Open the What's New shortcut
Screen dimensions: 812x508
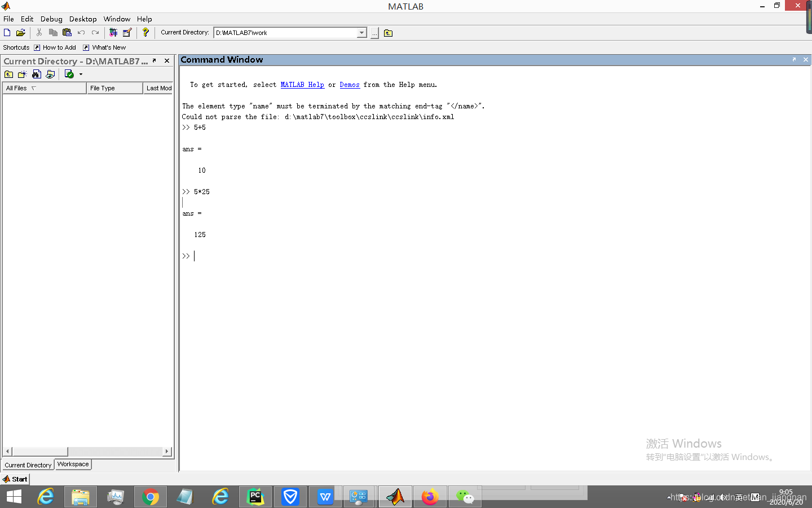coord(104,47)
